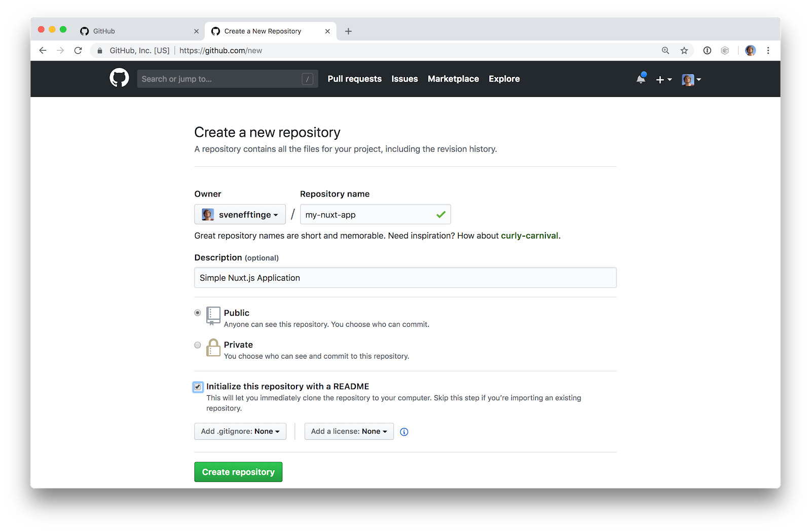Expand the Add .gitignore dropdown
This screenshot has width=811, height=532.
click(x=240, y=431)
